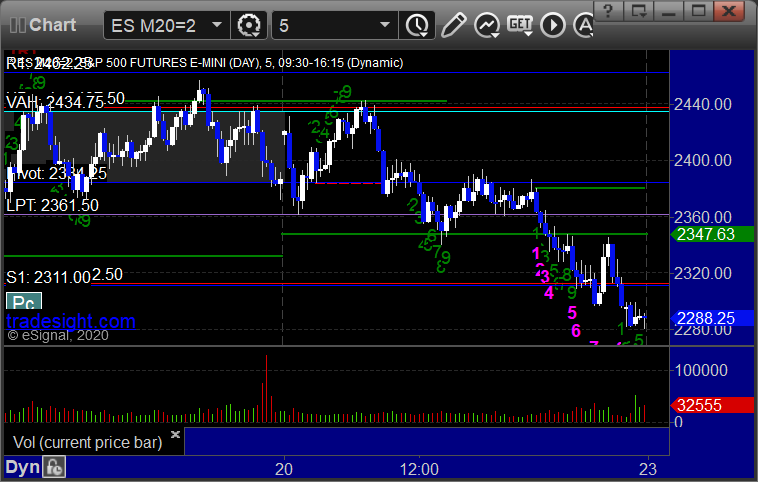Click the Chart title label in toolbar
The image size is (758, 482).
click(52, 25)
